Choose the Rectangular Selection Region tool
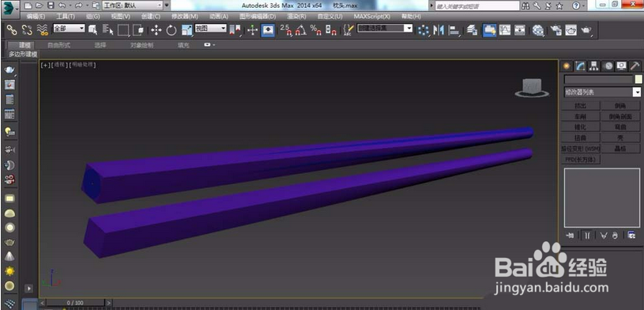Screen dimensions: 644x310 pyautogui.click(x=123, y=30)
